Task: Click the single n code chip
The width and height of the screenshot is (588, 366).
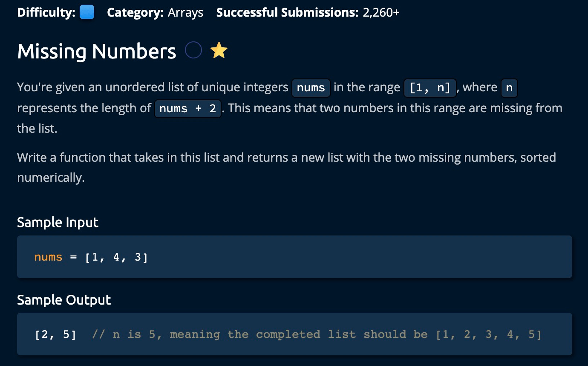Action: point(509,88)
